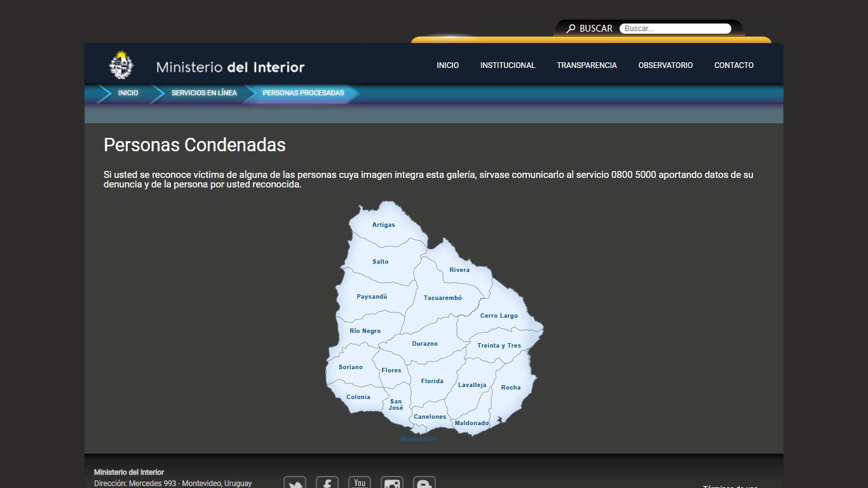Viewport: 868px width, 488px height.
Task: Open the Facebook social icon in footer
Action: pyautogui.click(x=327, y=483)
